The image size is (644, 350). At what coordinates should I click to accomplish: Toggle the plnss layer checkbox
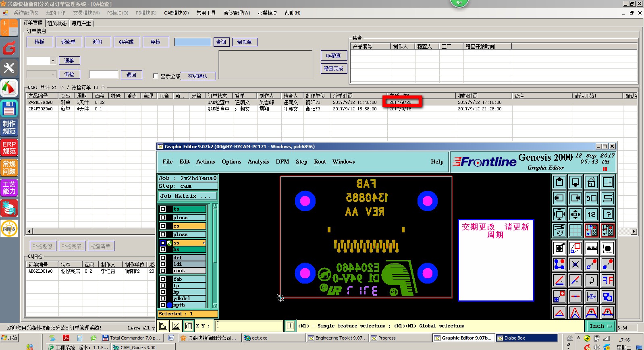pyautogui.click(x=163, y=234)
